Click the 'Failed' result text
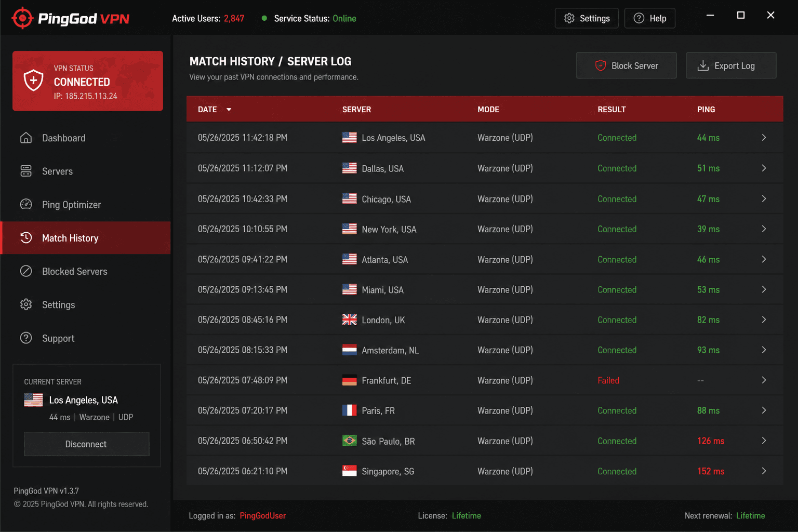 coord(608,380)
